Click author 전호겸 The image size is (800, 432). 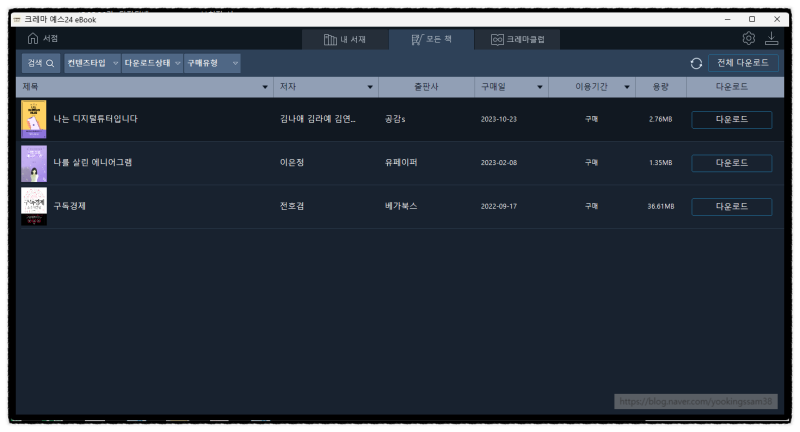click(292, 206)
